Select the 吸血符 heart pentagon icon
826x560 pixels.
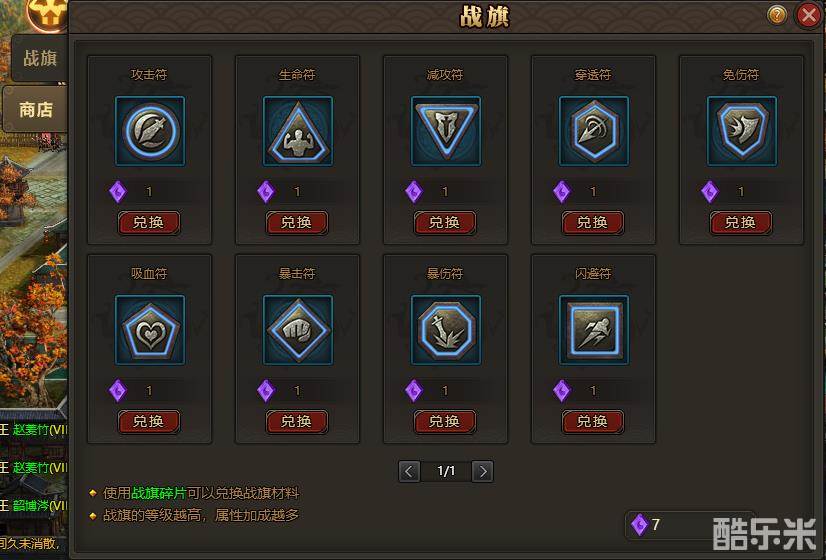click(x=150, y=330)
